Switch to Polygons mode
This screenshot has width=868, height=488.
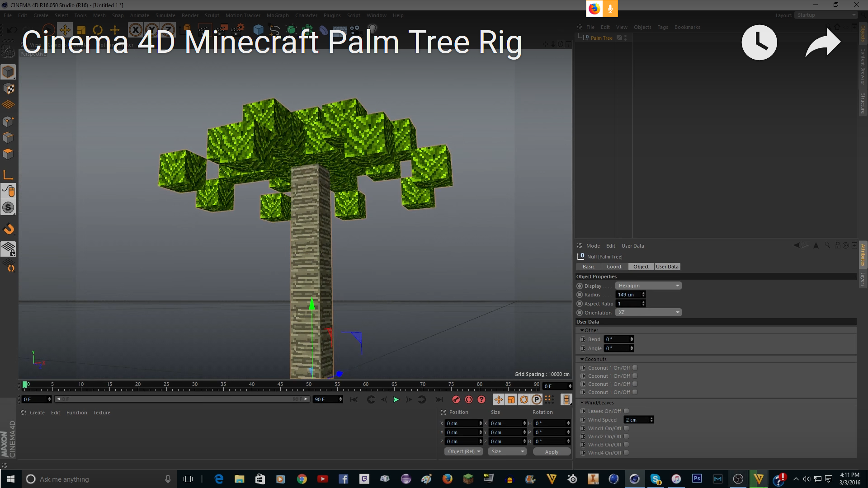8,154
